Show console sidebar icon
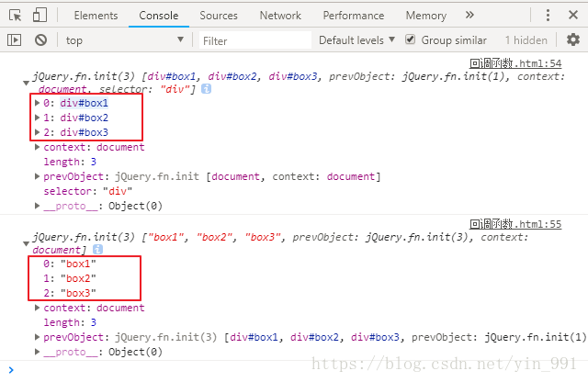This screenshot has height=382, width=588. pos(15,39)
